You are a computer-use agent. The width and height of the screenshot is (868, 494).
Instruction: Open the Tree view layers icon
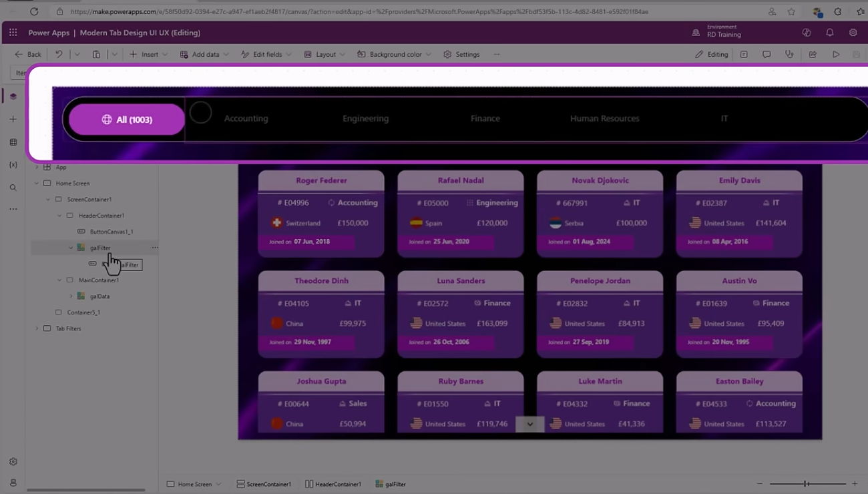pyautogui.click(x=13, y=96)
